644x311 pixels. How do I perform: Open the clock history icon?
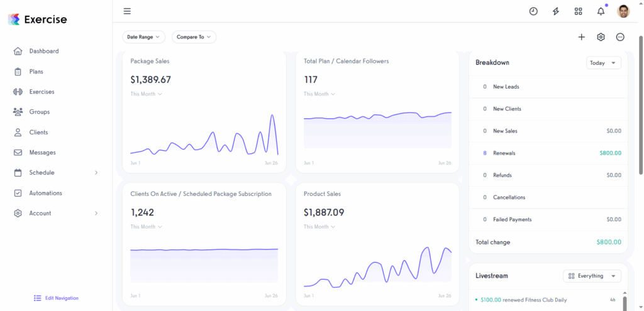(x=533, y=11)
